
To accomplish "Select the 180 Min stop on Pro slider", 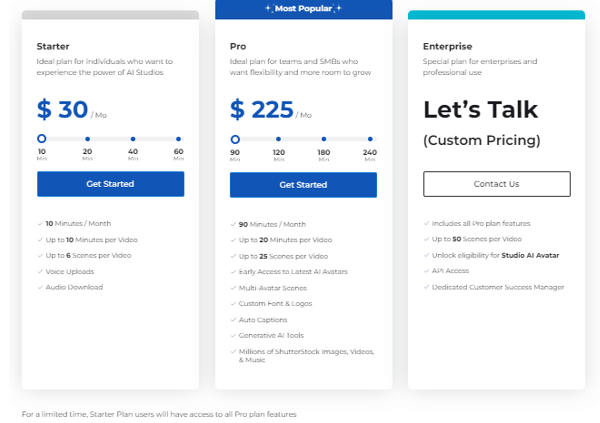I will pyautogui.click(x=324, y=139).
